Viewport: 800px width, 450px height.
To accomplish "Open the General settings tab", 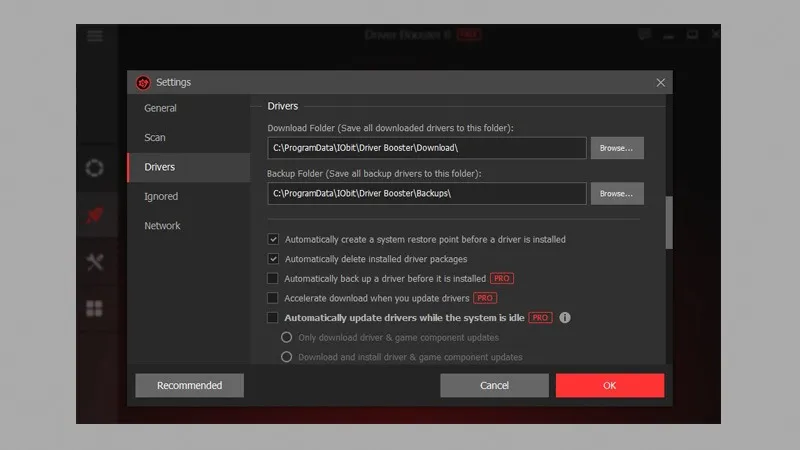I will (189, 108).
